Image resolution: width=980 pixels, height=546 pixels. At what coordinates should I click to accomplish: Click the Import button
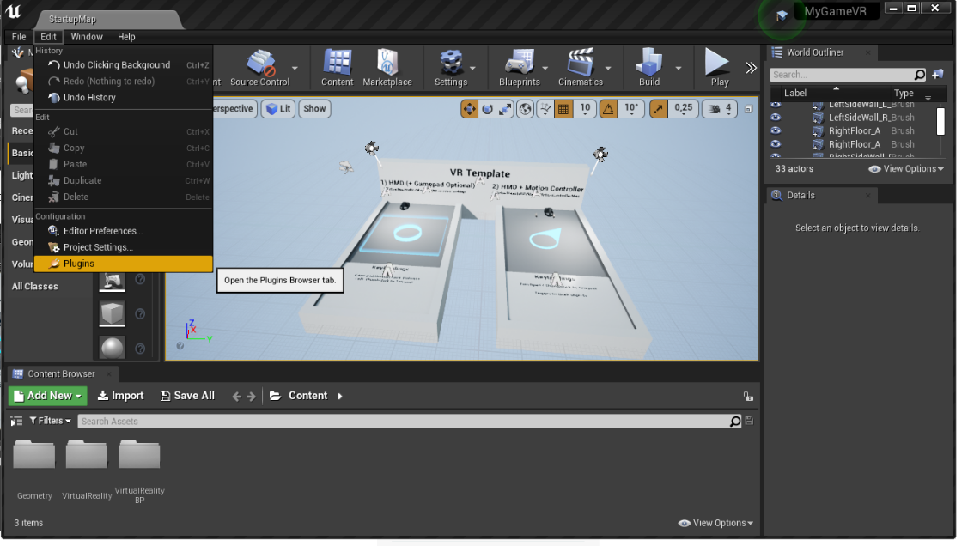click(x=120, y=396)
